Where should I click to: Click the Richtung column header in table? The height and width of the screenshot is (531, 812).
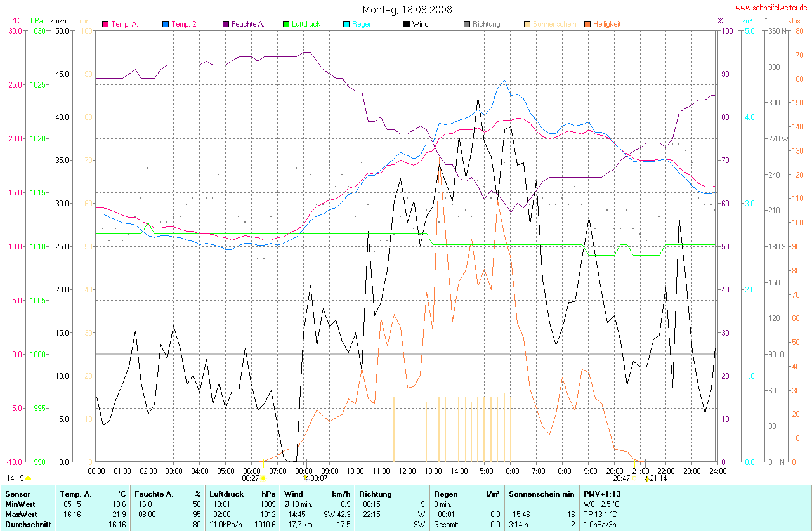pos(376,494)
